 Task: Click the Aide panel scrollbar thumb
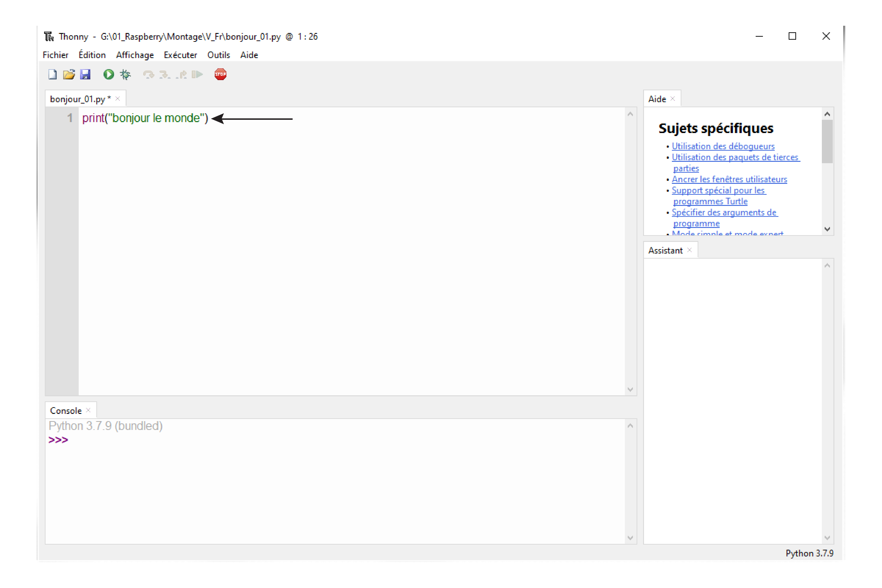pyautogui.click(x=827, y=141)
